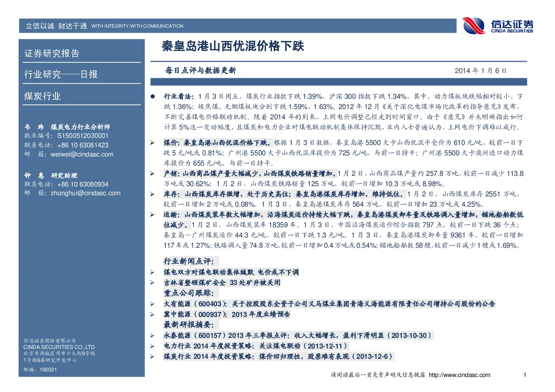
Task: Click arrow bullet before 大有能源（600403）
Action: pyautogui.click(x=152, y=304)
